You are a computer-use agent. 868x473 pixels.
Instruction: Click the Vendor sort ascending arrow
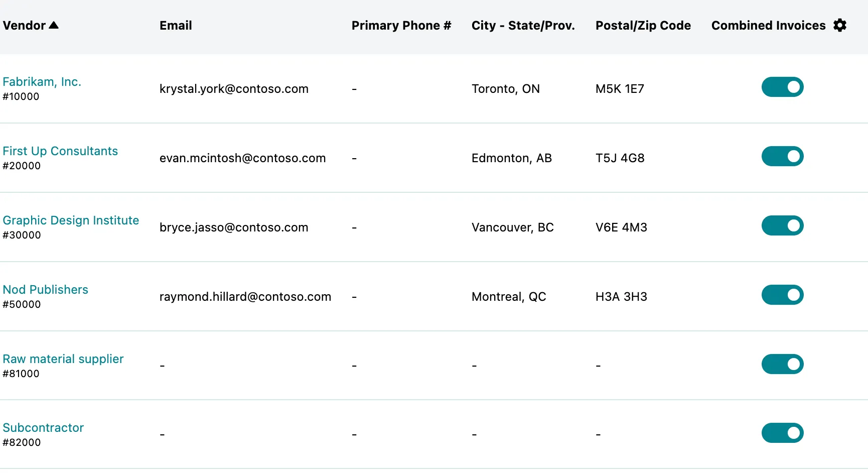(54, 25)
